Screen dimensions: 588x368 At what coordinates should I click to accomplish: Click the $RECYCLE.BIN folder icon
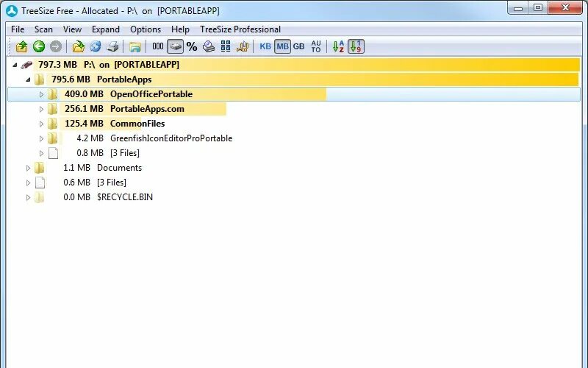coord(40,197)
